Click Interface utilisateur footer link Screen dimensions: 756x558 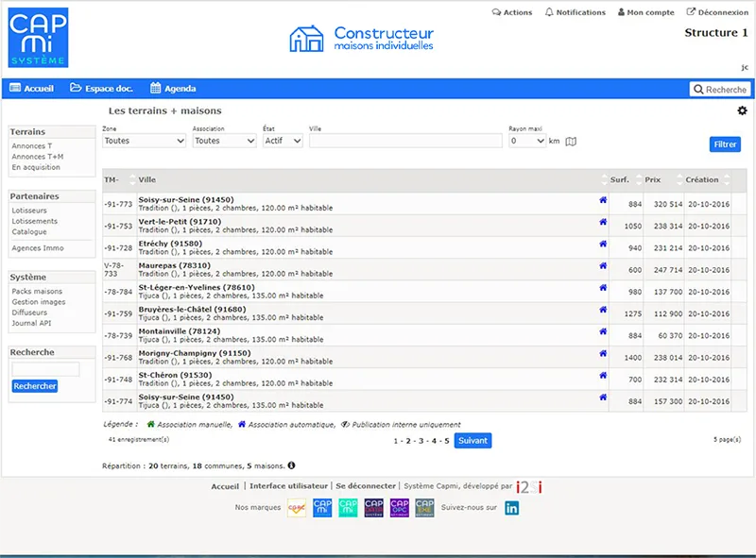pos(288,485)
